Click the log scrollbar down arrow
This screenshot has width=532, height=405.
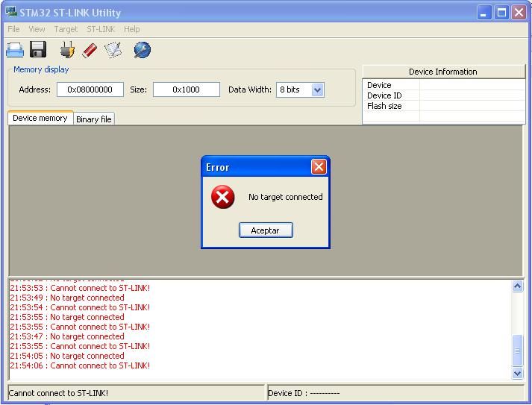[x=517, y=374]
